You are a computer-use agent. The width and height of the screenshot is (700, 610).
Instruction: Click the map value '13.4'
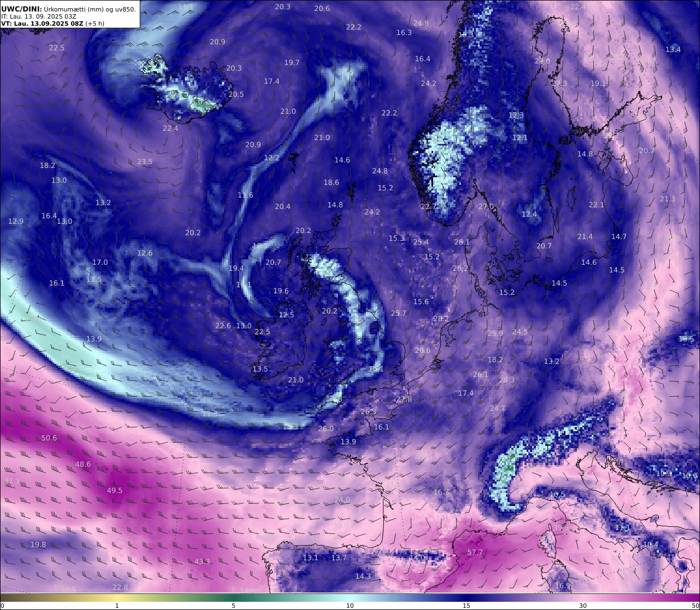[x=673, y=50]
